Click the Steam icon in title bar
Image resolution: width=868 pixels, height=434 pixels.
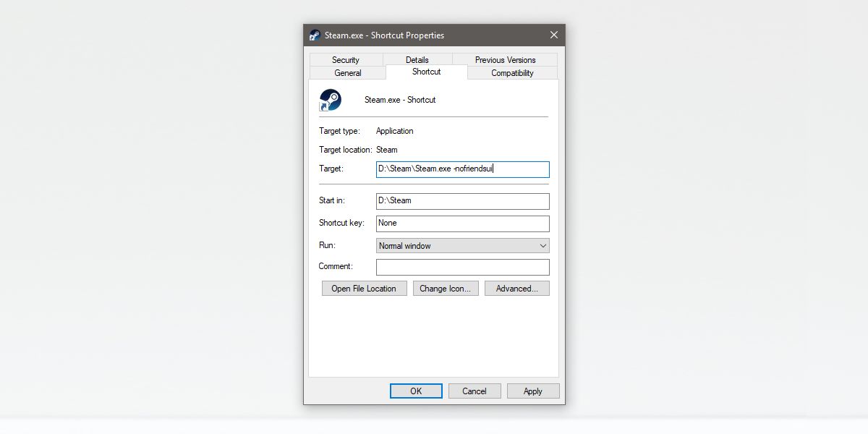point(315,35)
